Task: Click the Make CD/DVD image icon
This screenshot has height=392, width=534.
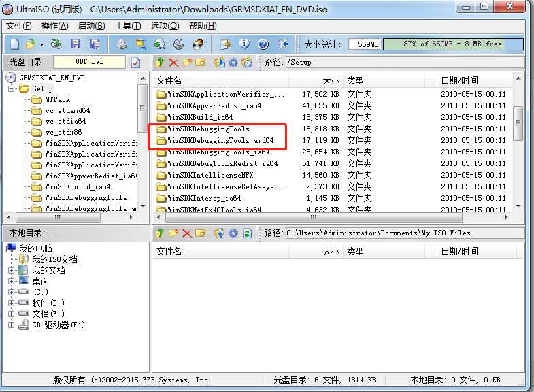Action: point(122,44)
